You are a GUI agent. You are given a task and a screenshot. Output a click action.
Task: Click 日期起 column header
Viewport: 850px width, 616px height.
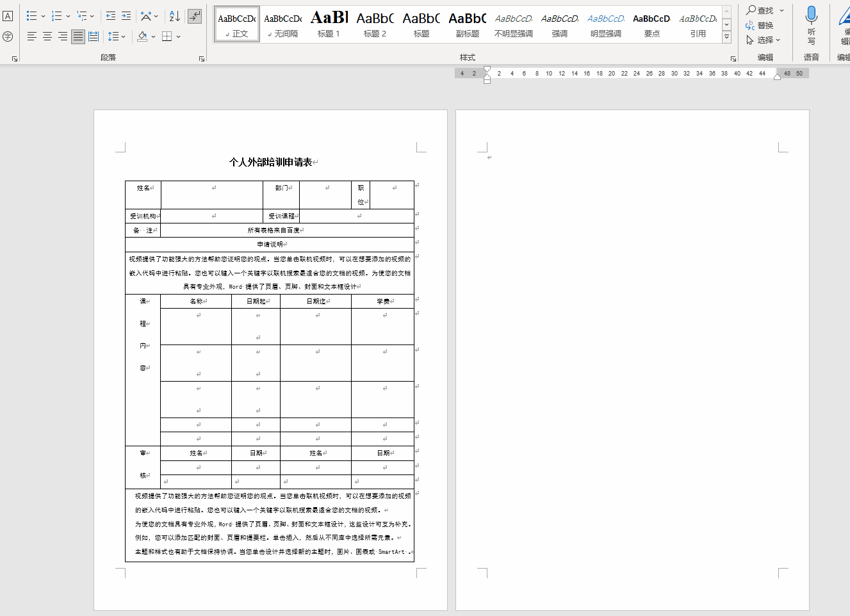pos(256,302)
